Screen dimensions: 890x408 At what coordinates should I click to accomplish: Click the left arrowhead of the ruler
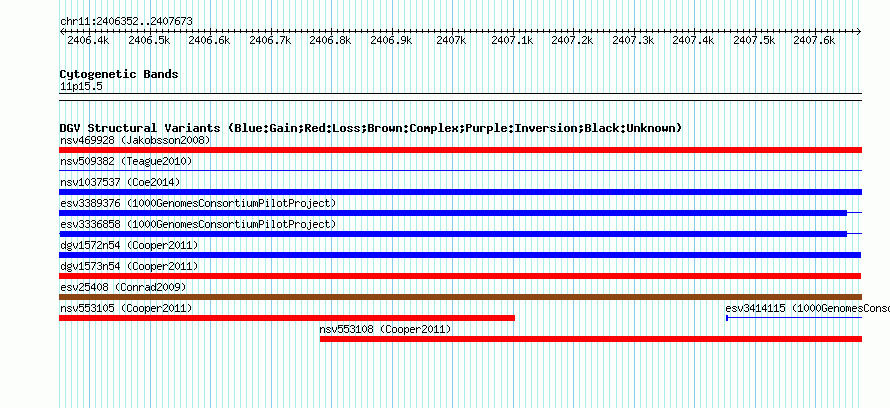pos(62,31)
